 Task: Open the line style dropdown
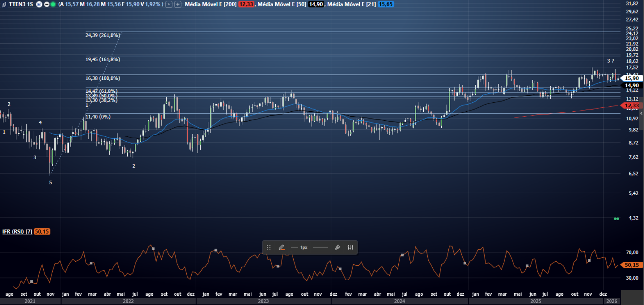(x=320, y=247)
